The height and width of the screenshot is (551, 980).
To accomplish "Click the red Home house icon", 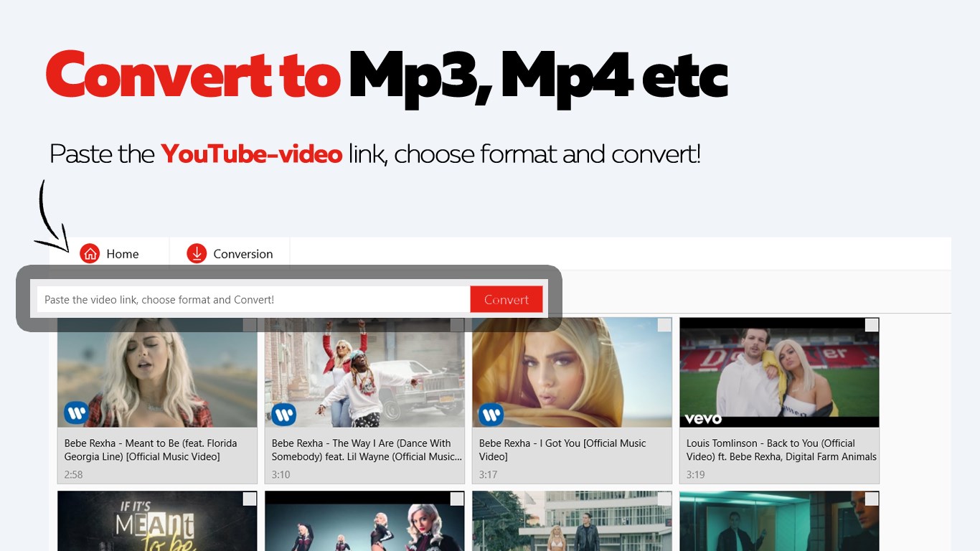I will tap(90, 253).
